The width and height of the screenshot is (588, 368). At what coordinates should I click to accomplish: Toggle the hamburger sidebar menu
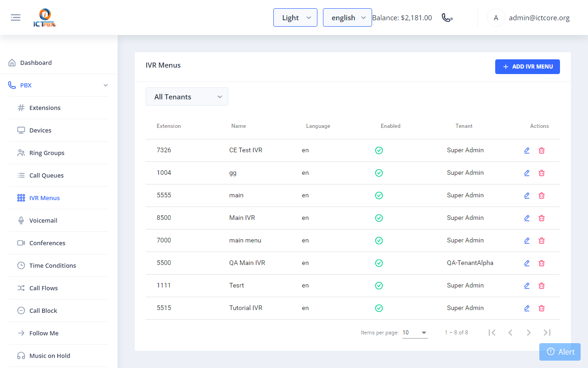(x=16, y=17)
